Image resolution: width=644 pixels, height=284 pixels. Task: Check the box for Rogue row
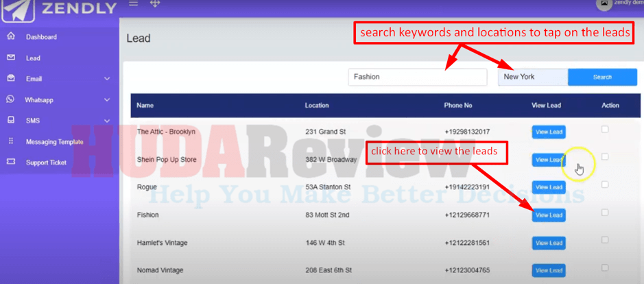(x=605, y=185)
